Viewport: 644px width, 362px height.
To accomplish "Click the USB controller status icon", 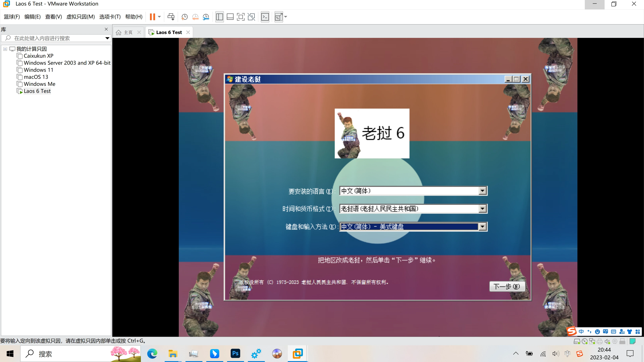I will (622, 341).
